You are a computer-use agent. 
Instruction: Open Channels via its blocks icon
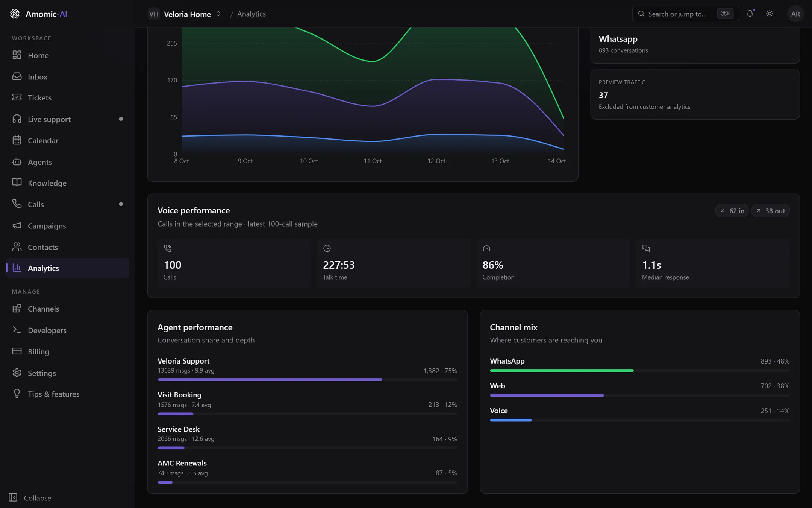pos(17,309)
